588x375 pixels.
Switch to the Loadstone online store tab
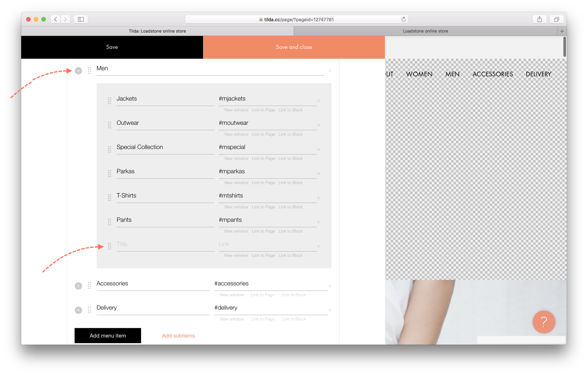click(426, 31)
